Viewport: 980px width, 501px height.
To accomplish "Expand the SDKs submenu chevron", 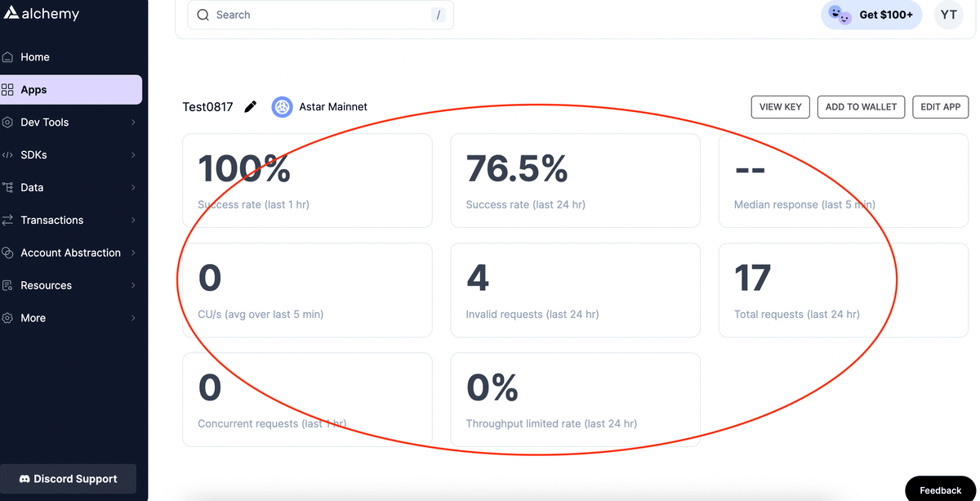I will coord(133,155).
